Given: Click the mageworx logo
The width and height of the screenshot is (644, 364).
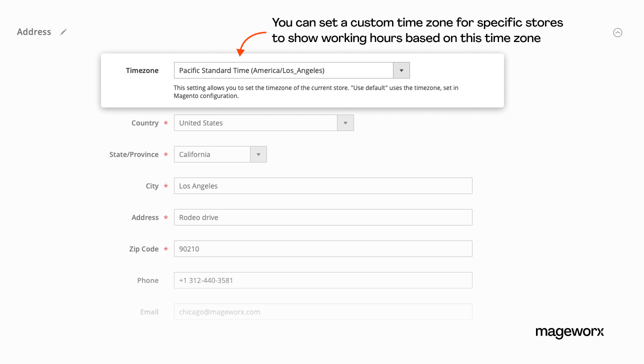Looking at the screenshot, I should coord(569,332).
